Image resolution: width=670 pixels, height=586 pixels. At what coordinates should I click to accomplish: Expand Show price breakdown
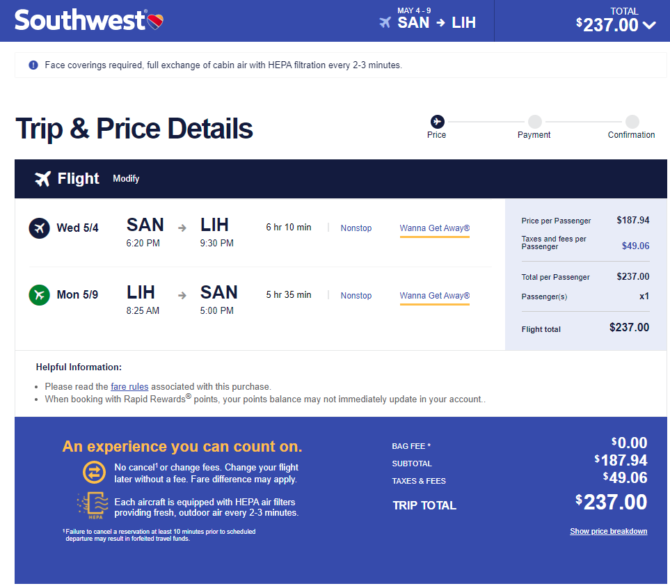pyautogui.click(x=608, y=531)
